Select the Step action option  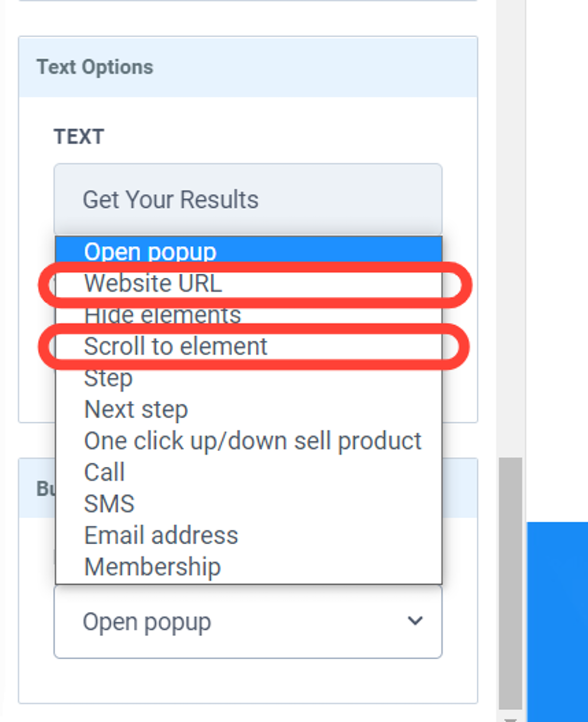[108, 378]
